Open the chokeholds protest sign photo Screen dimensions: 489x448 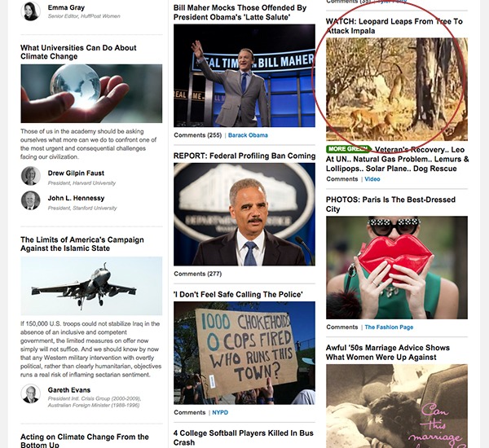coord(244,353)
